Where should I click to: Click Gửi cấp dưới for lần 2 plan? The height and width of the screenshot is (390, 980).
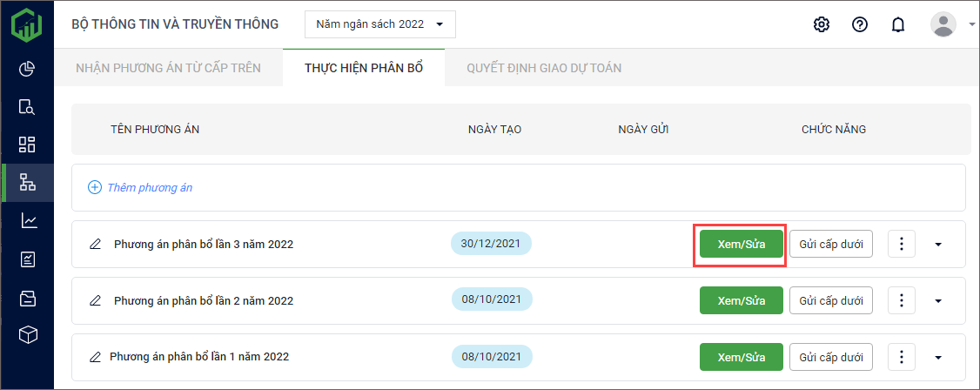830,301
